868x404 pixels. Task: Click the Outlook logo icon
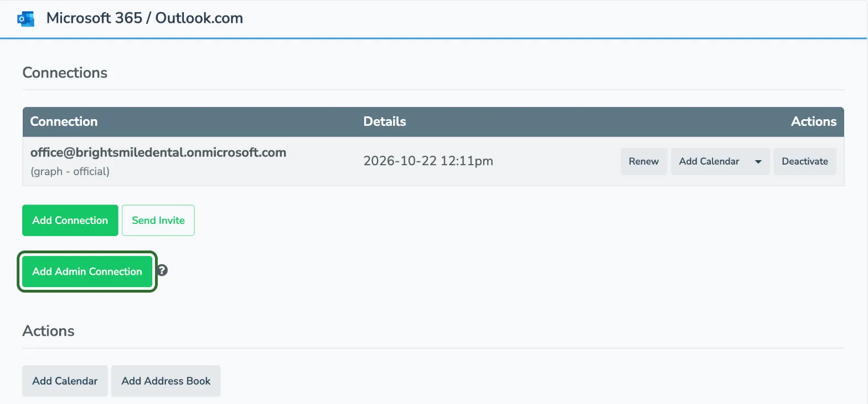(26, 18)
